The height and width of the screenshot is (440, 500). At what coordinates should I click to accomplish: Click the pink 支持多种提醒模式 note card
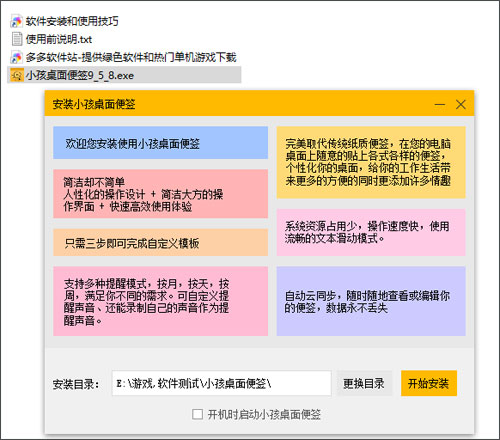160,301
